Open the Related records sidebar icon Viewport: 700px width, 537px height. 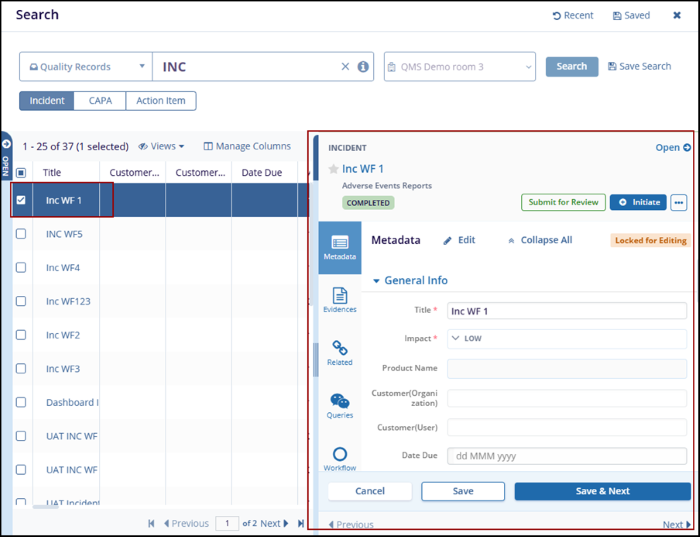(339, 352)
